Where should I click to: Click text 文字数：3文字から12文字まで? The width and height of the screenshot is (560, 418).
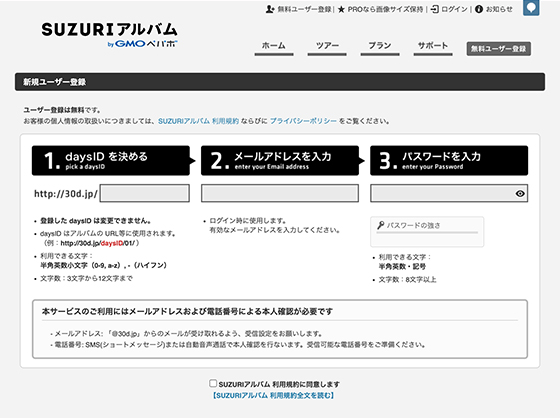click(x=86, y=278)
